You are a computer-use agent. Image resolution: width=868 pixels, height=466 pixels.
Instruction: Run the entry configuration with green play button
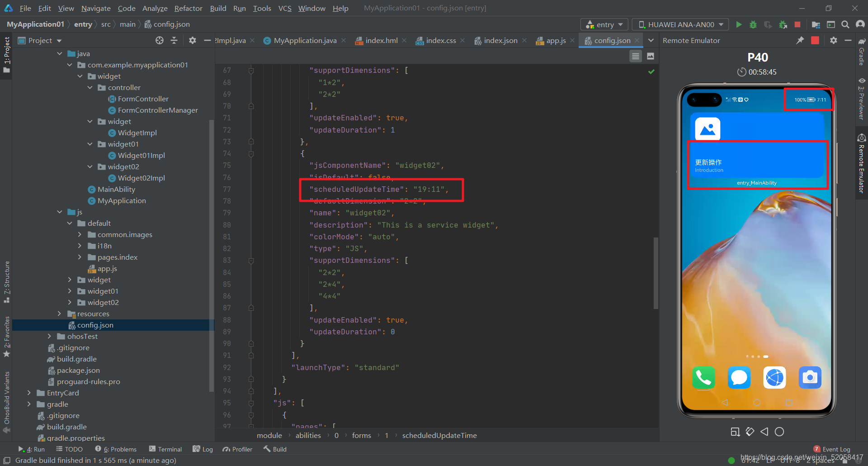tap(739, 24)
